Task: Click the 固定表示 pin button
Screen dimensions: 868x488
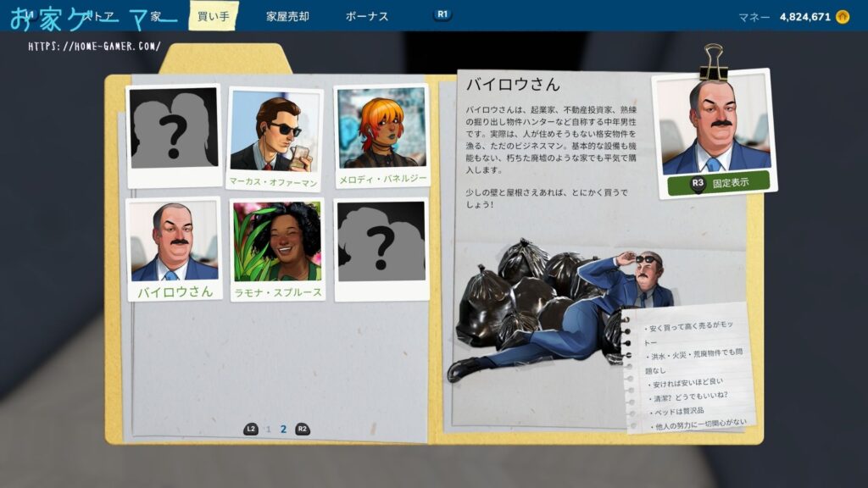Action: [719, 183]
